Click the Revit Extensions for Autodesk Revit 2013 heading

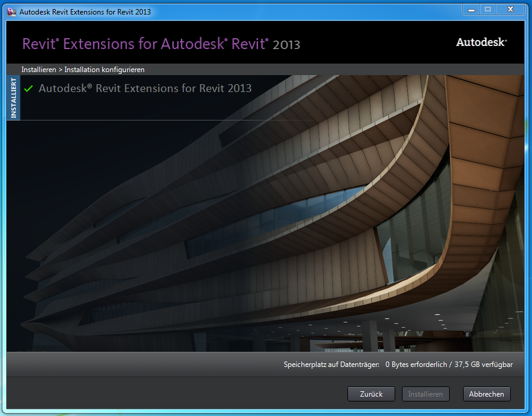(161, 44)
